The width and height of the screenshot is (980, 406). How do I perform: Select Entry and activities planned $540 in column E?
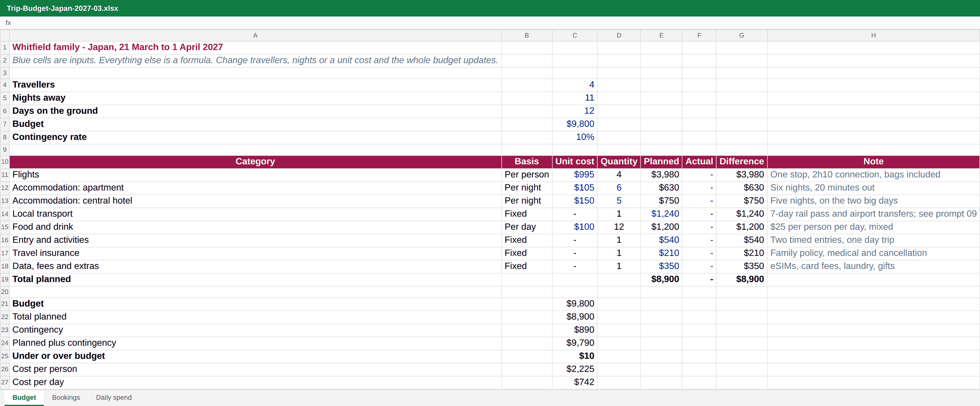(661, 240)
